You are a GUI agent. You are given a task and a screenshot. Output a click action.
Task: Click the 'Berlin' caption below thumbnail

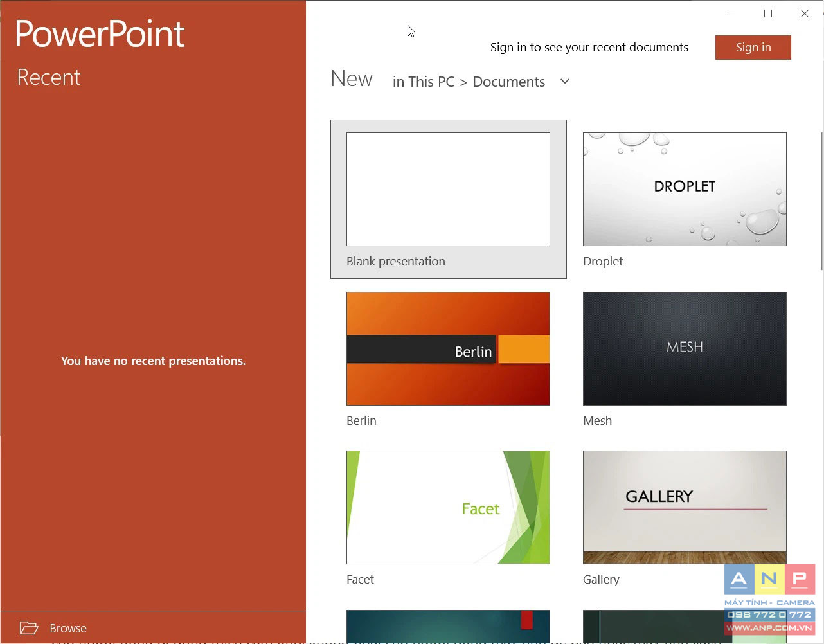click(361, 421)
